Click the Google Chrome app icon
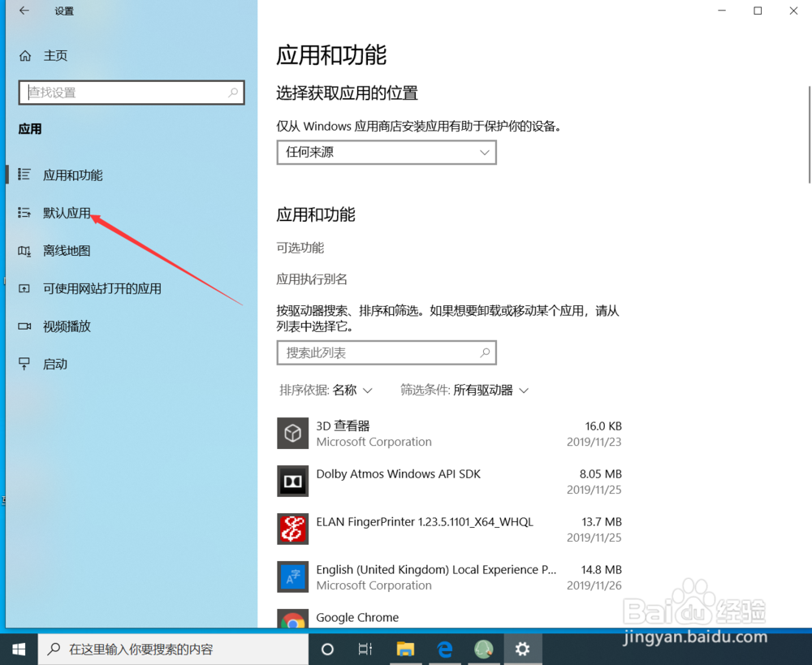The height and width of the screenshot is (665, 812). pos(292,619)
